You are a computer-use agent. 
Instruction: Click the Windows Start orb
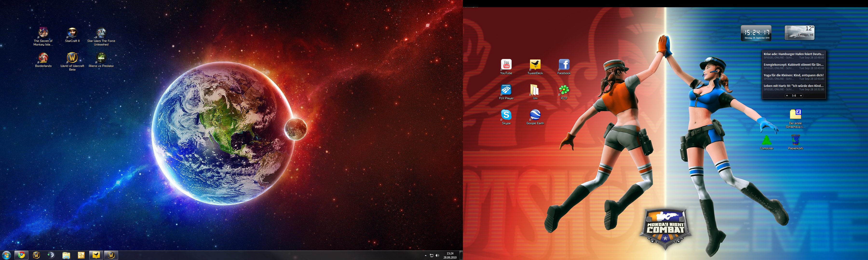[7, 255]
